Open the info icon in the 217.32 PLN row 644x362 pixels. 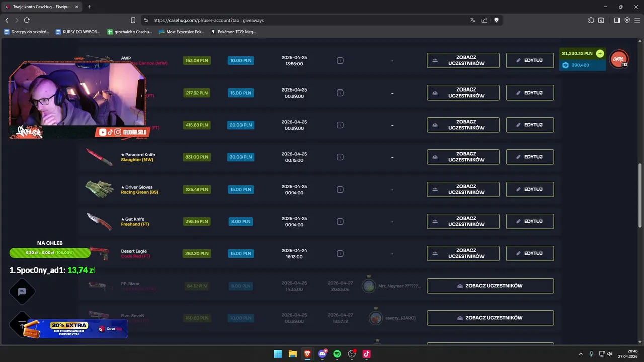(340, 93)
